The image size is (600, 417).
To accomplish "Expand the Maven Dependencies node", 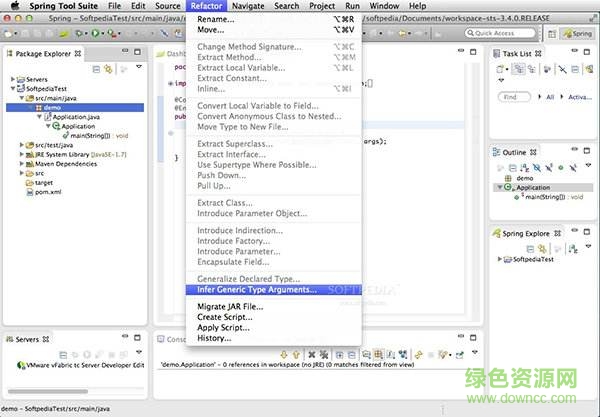I will [22, 164].
